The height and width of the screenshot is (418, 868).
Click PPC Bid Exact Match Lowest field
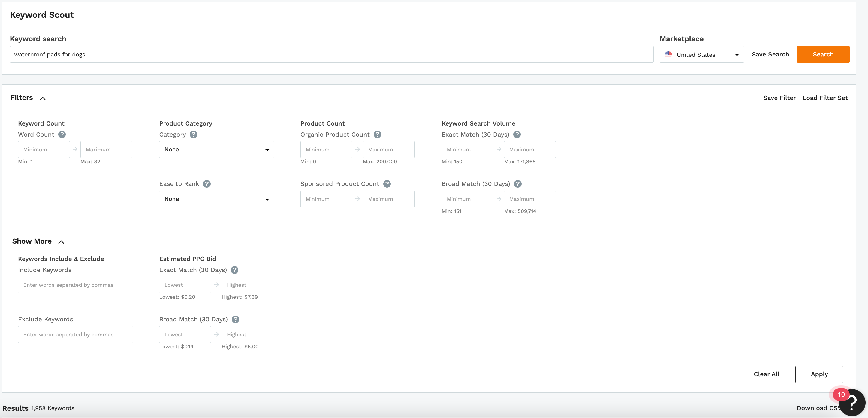pos(185,285)
